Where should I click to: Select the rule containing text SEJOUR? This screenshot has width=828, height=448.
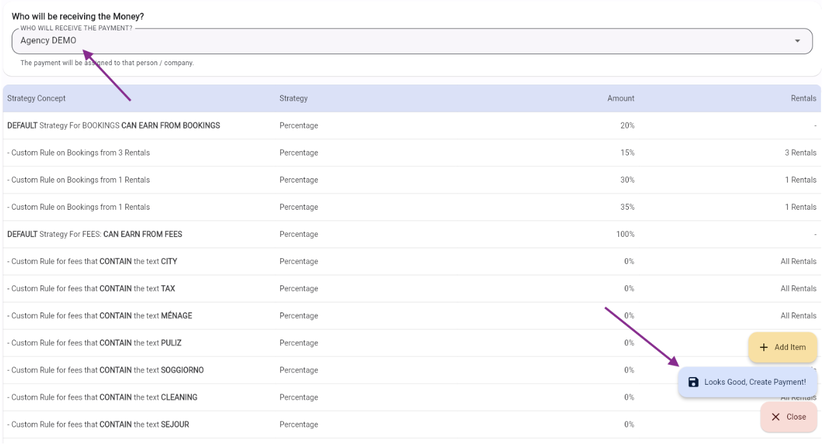[x=412, y=424]
